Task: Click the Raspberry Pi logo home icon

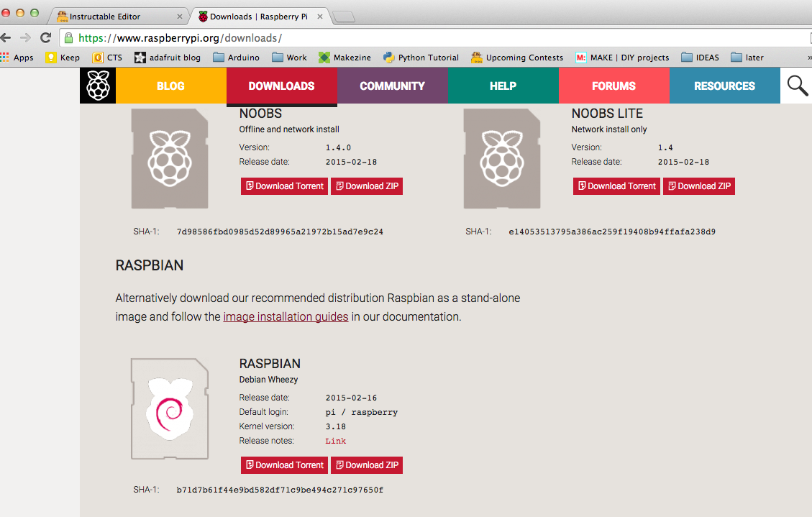Action: (x=98, y=86)
